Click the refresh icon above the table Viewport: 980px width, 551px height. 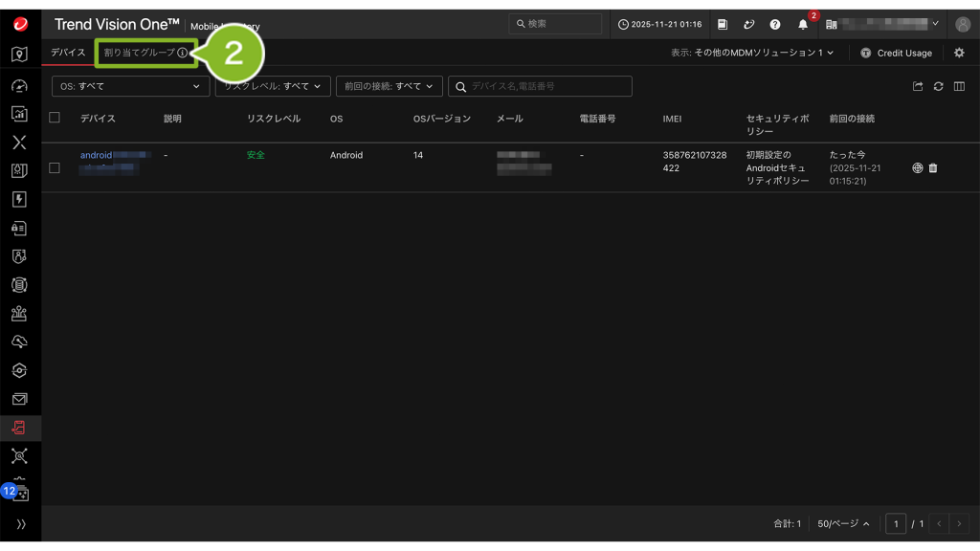tap(939, 86)
